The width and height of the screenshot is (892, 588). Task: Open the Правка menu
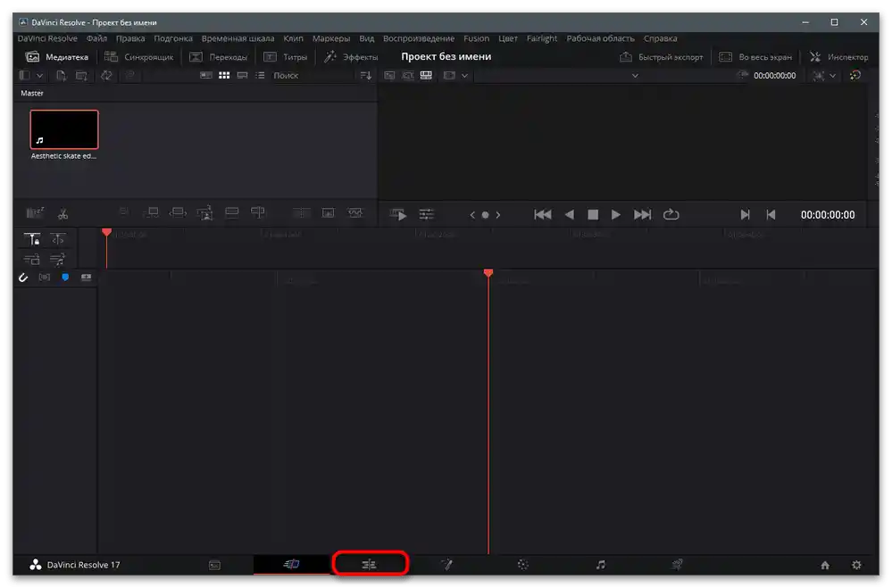coord(130,38)
